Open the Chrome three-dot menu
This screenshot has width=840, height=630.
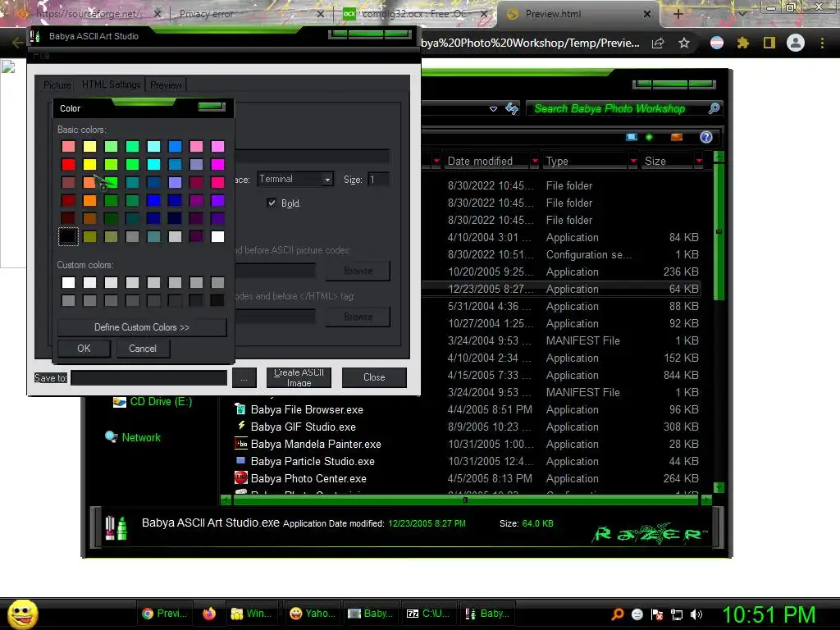tap(822, 43)
